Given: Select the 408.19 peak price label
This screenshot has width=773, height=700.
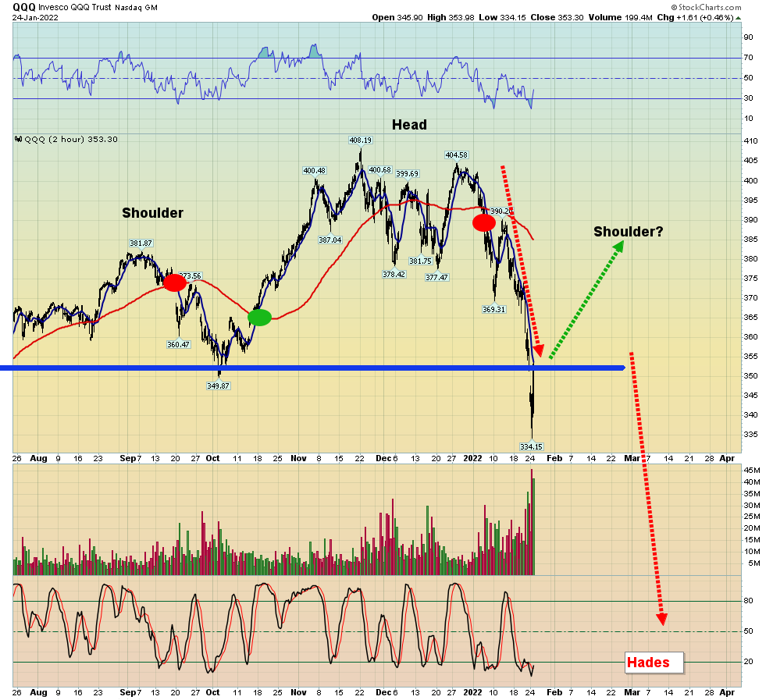Looking at the screenshot, I should (x=361, y=140).
